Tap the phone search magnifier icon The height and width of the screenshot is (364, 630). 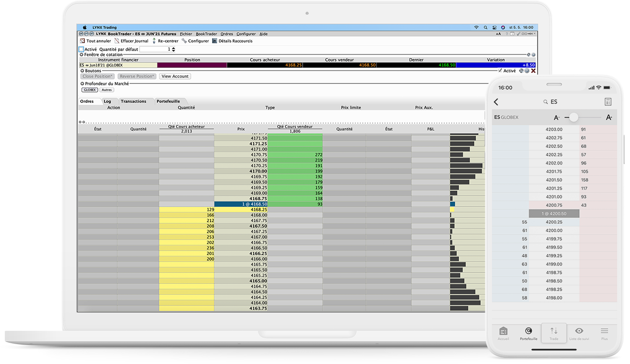pos(546,102)
